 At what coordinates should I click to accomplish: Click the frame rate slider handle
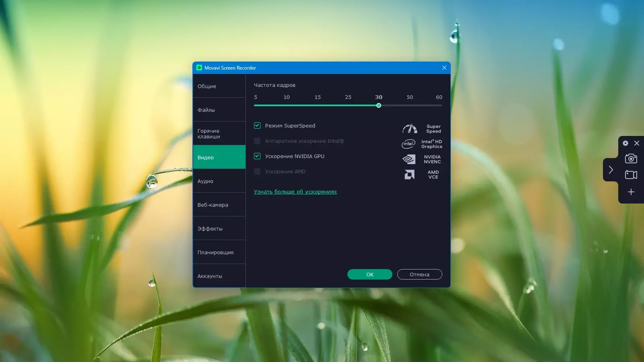[x=379, y=105]
